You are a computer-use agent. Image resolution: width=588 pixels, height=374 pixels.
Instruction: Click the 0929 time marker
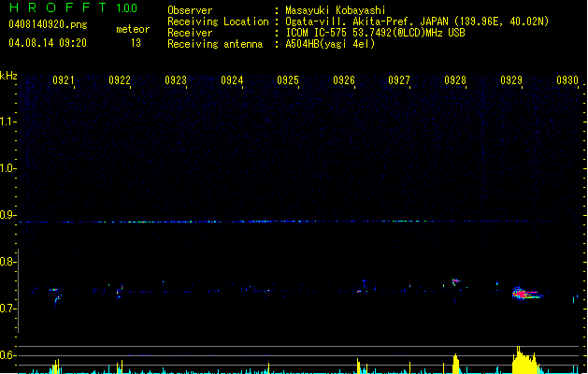pos(511,80)
